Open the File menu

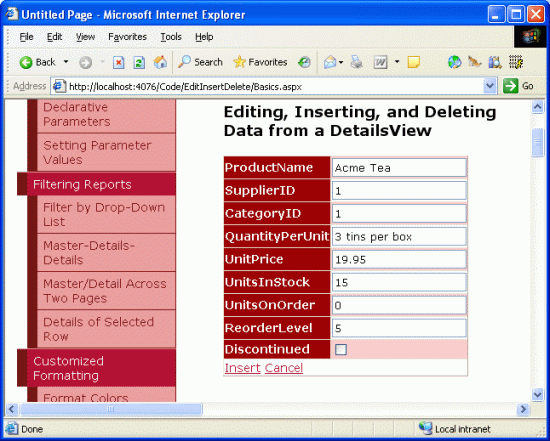pos(26,37)
